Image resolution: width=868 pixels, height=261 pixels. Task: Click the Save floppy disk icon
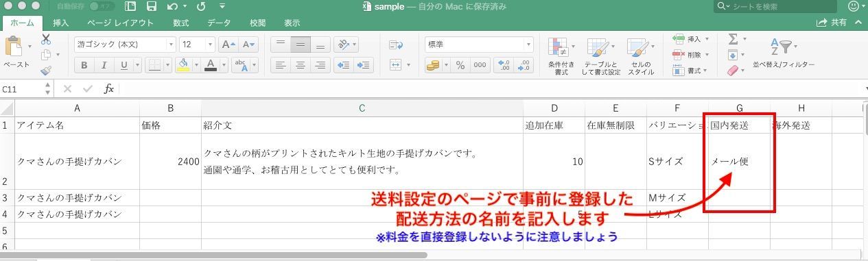click(x=152, y=6)
